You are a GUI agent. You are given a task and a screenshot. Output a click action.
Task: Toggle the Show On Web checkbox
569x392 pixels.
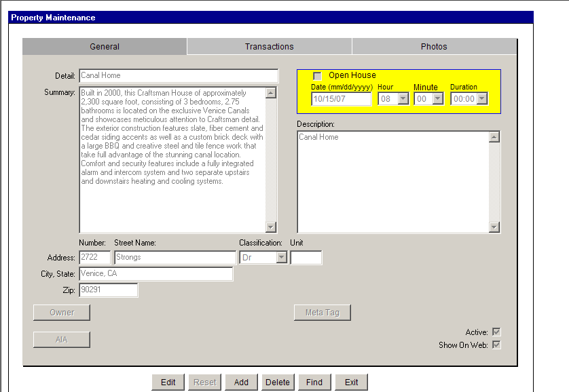pyautogui.click(x=496, y=345)
